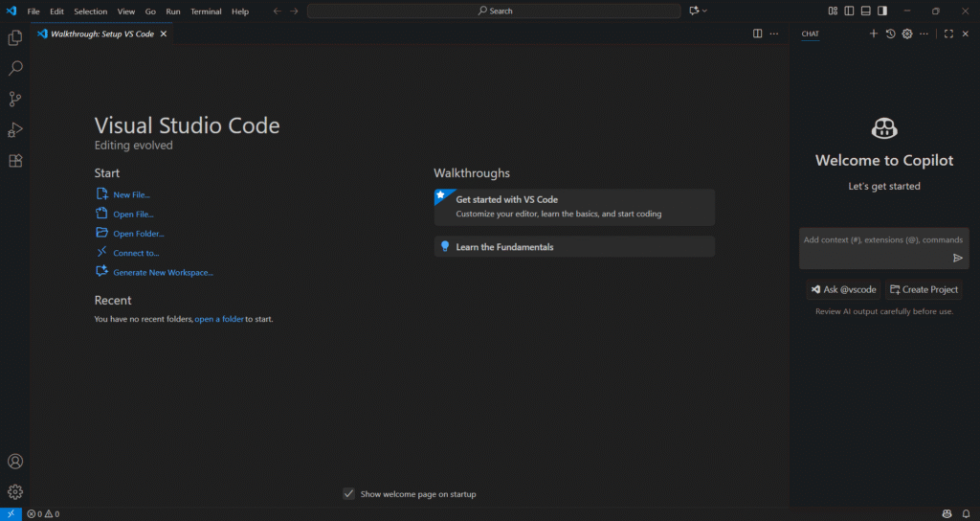Toggle the primary side bar layout button
This screenshot has width=980, height=521.
849,11
